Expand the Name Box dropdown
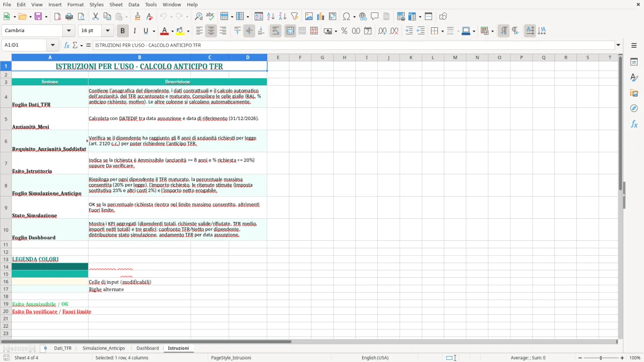This screenshot has height=362, width=644. click(x=52, y=46)
